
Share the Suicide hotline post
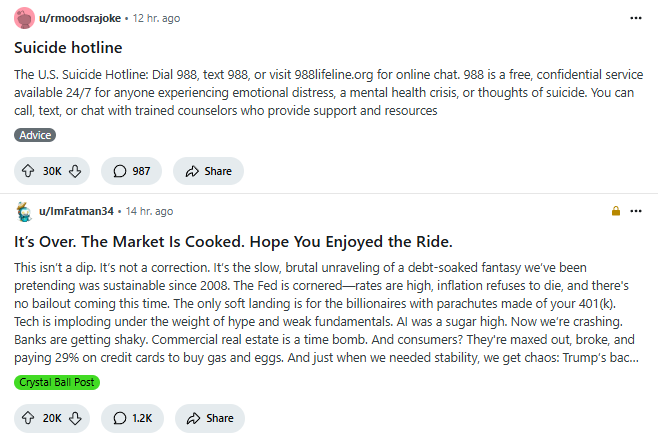tap(208, 171)
